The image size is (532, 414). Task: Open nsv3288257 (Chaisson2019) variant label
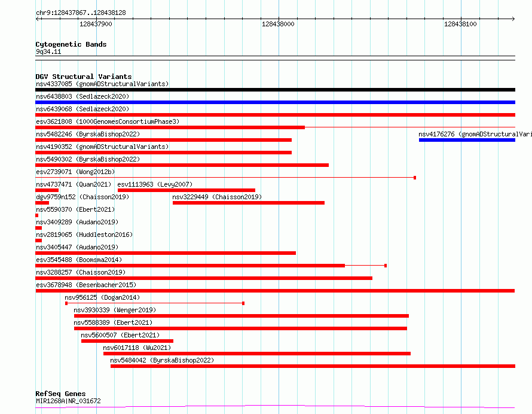(81, 272)
